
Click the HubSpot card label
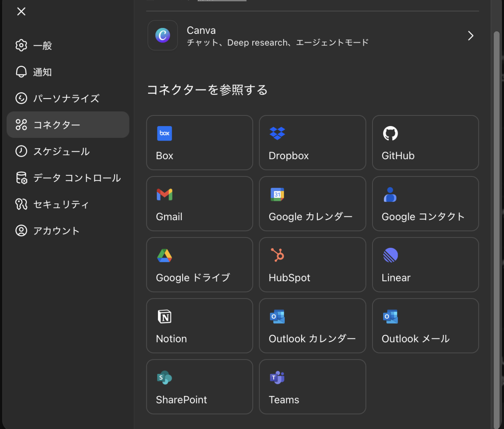(x=289, y=278)
